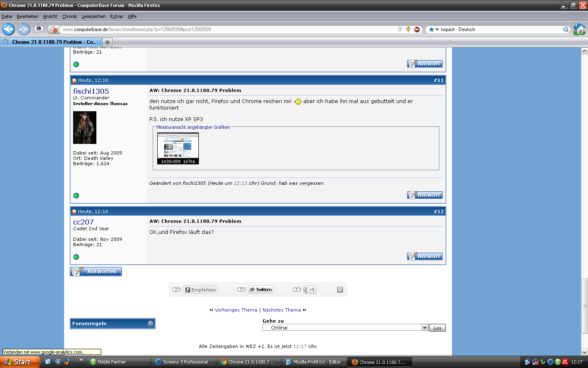Open the Ansicht menu
The image size is (588, 368).
50,16
